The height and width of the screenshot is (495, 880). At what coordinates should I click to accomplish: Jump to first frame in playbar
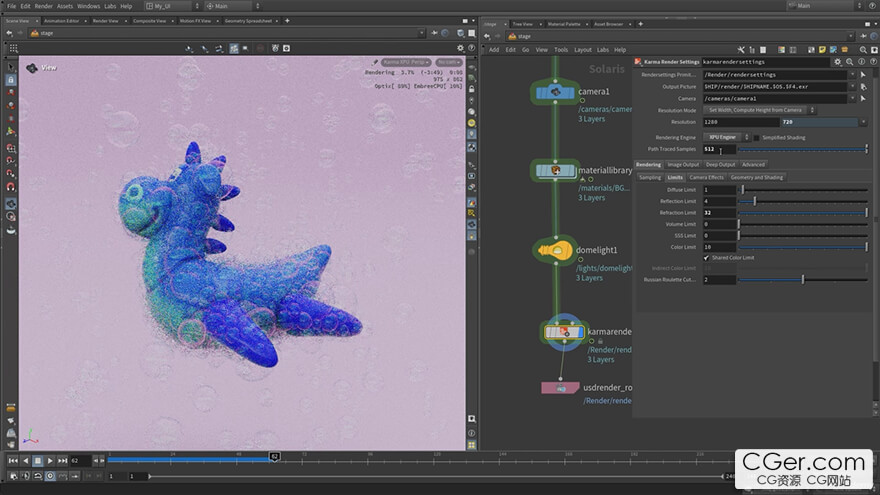[13, 460]
